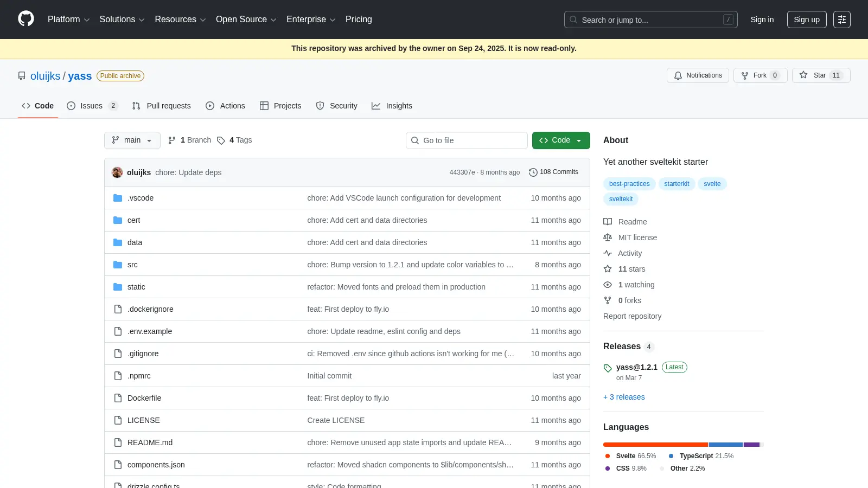The width and height of the screenshot is (868, 488).
Task: Click the oluijks avatar image
Action: pyautogui.click(x=117, y=172)
